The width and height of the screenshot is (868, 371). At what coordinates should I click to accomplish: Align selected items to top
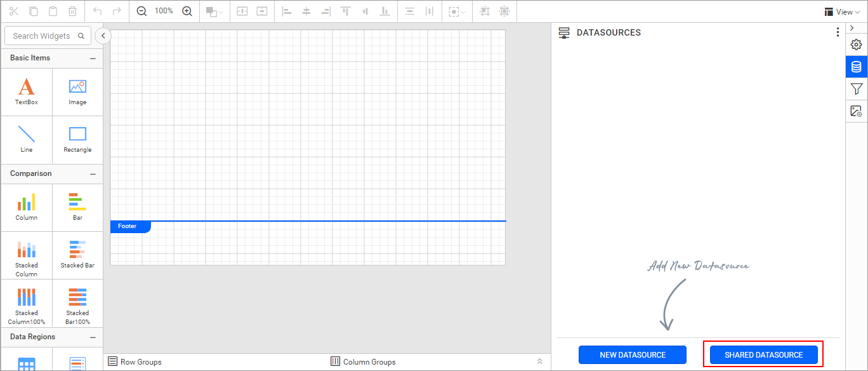tap(345, 11)
